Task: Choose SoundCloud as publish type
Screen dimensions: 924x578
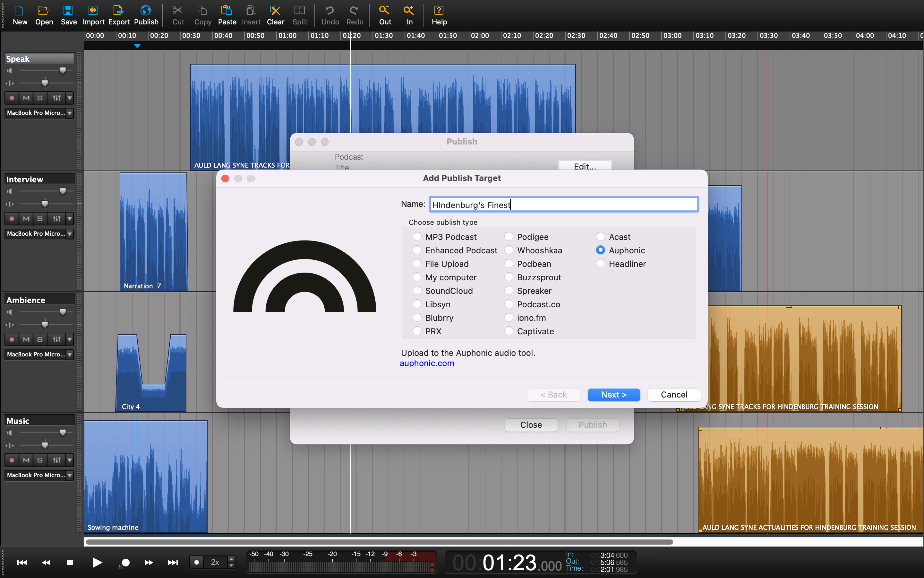Action: click(417, 291)
